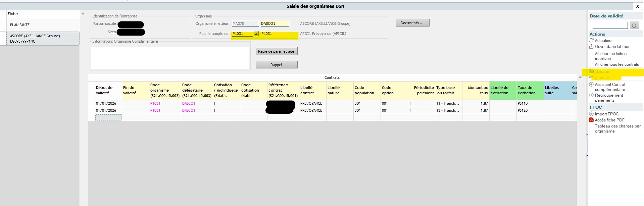
Task: Click the DASCO1 organisme field
Action: [275, 23]
